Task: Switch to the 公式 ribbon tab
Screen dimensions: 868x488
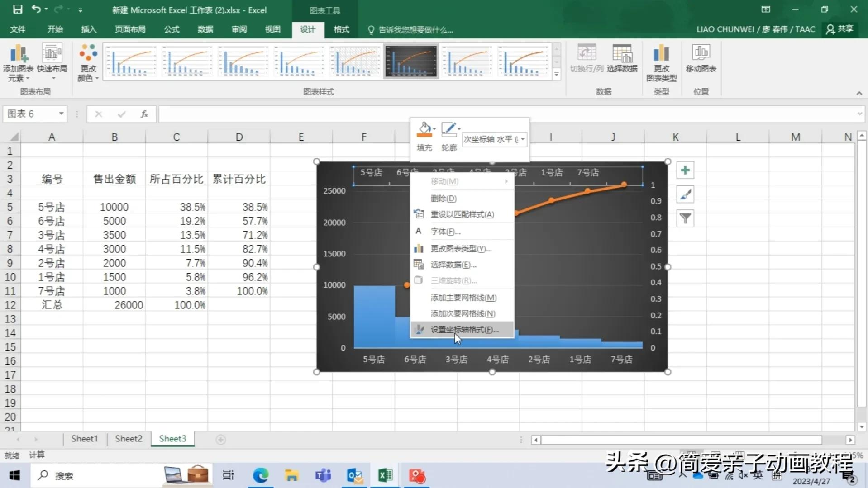Action: (x=172, y=29)
